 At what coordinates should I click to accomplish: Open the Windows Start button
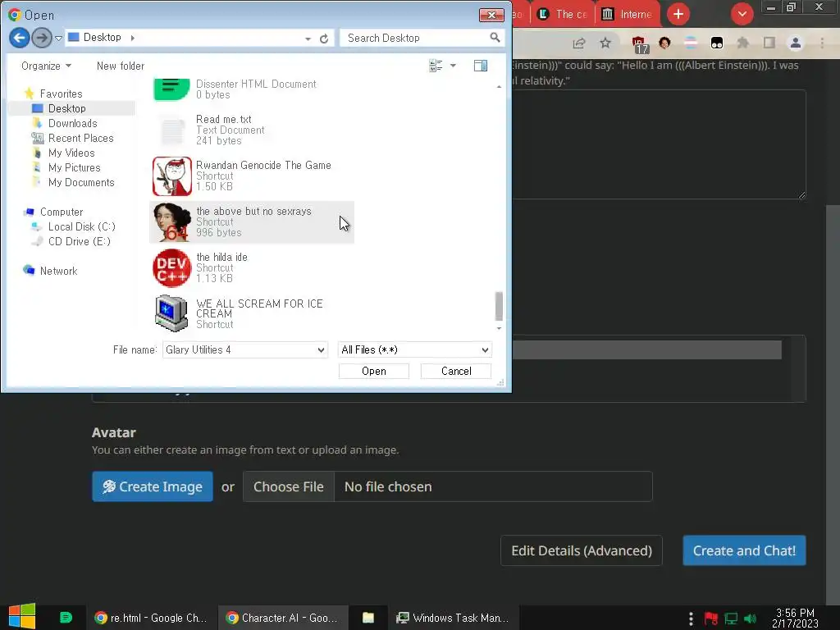click(22, 617)
